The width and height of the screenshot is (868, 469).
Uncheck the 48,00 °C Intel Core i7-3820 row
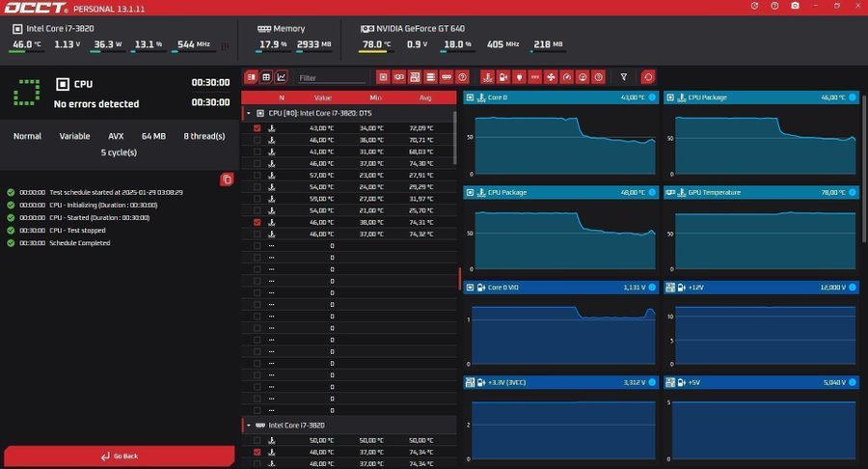(257, 452)
